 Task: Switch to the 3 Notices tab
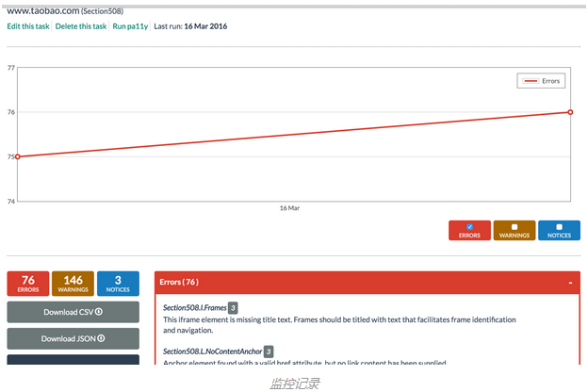(x=118, y=284)
